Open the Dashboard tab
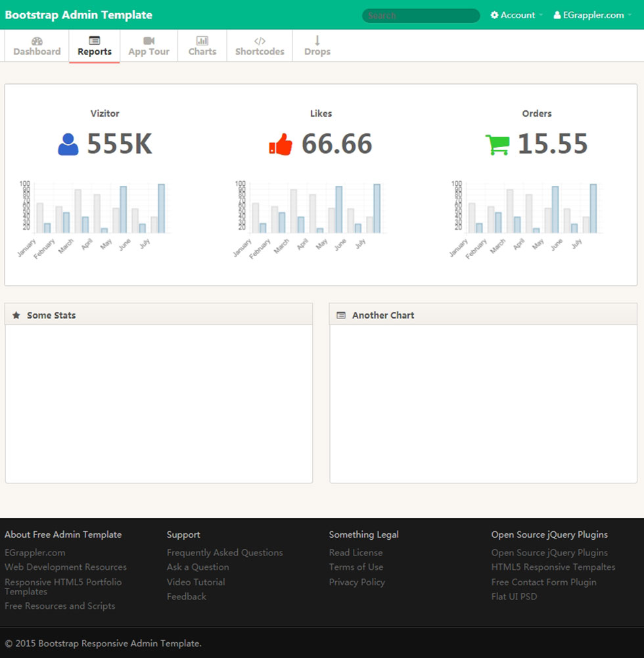The width and height of the screenshot is (644, 658). click(x=37, y=46)
